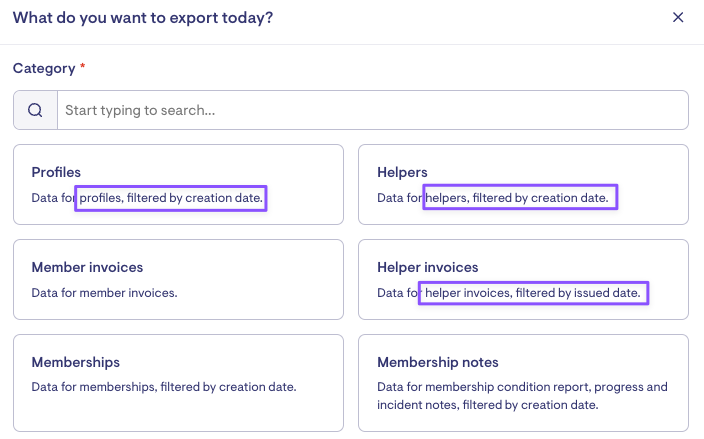This screenshot has height=439, width=704.
Task: Click the "Profiles" card title text
Action: tap(56, 172)
